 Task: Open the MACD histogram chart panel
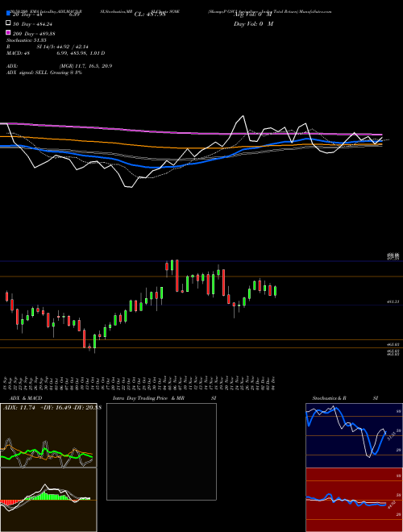pyautogui.click(x=48, y=500)
